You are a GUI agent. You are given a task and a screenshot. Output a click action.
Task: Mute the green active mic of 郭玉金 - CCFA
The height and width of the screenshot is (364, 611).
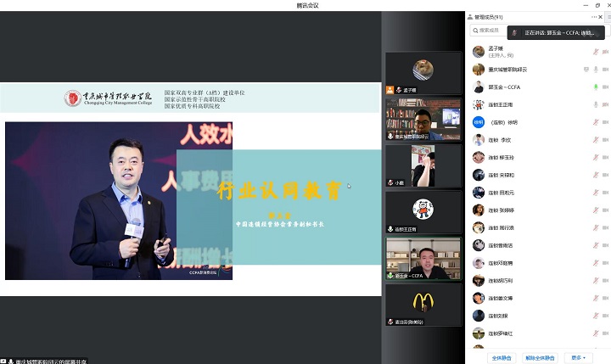click(x=596, y=87)
